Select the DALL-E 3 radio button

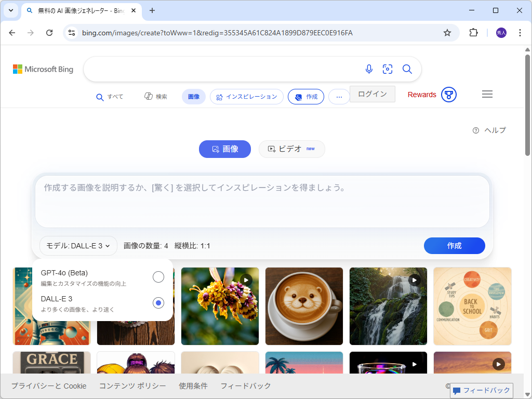coord(158,303)
